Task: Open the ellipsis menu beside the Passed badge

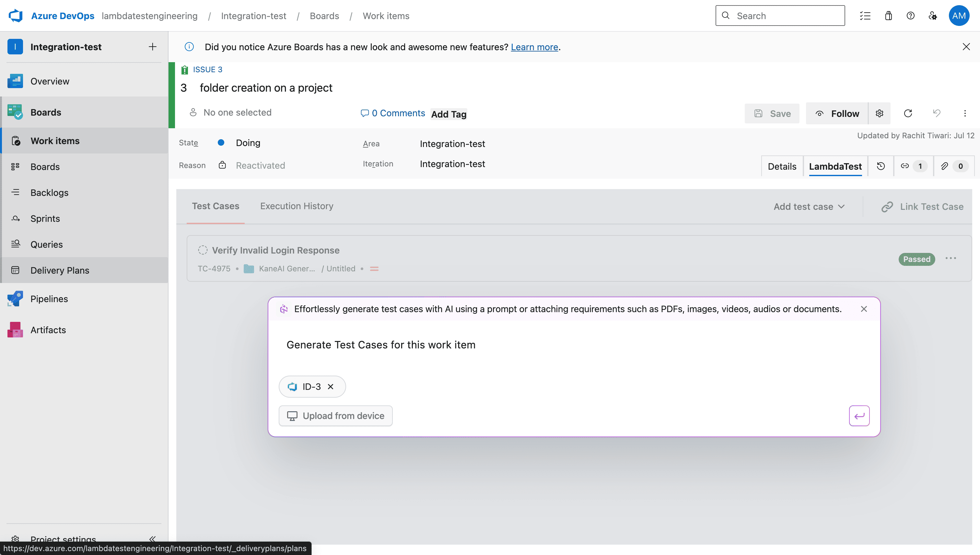Action: click(951, 258)
